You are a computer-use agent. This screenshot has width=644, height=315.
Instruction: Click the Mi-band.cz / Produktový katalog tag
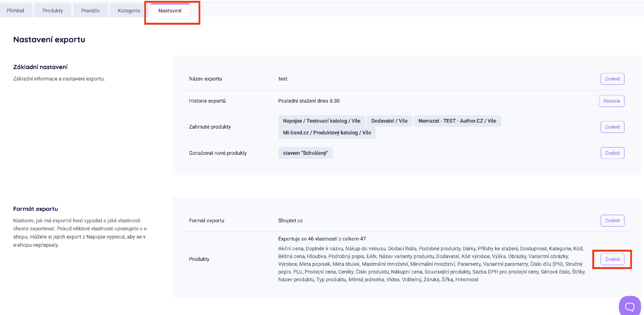327,133
